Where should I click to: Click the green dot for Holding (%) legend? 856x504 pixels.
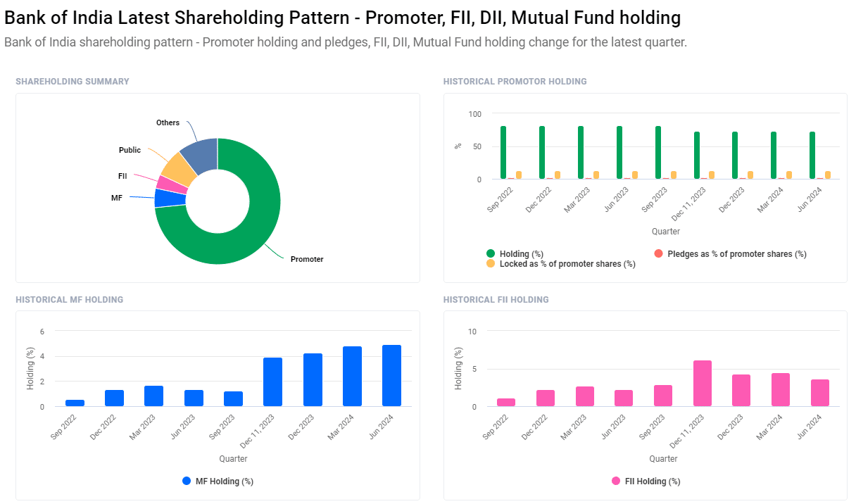coord(491,253)
